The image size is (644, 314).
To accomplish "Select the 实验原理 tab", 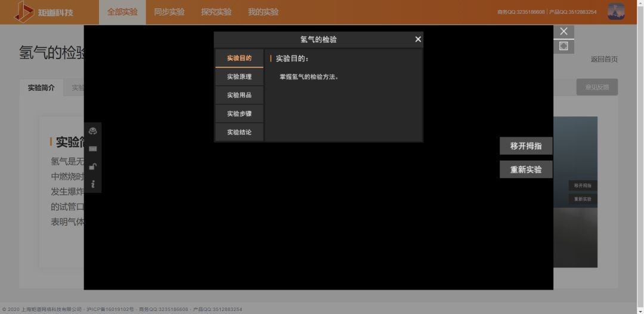I will click(240, 77).
